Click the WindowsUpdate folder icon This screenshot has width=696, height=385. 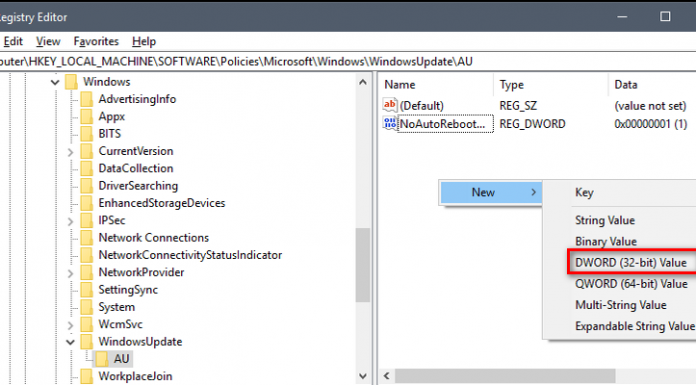(87, 341)
